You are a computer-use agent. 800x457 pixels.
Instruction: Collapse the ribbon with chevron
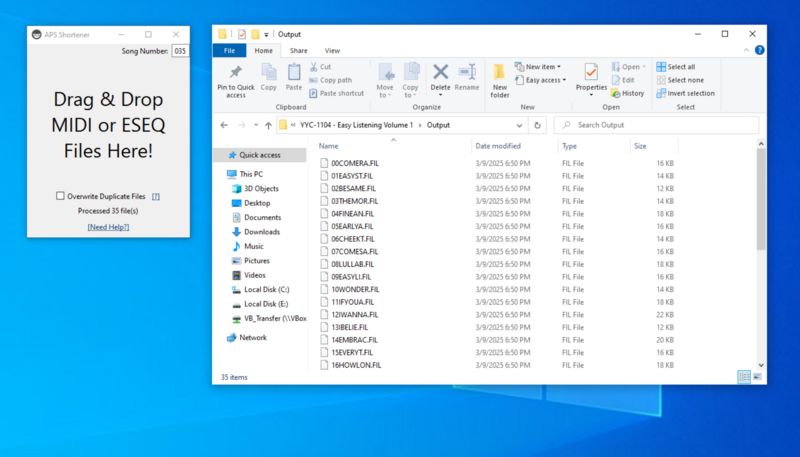point(746,50)
